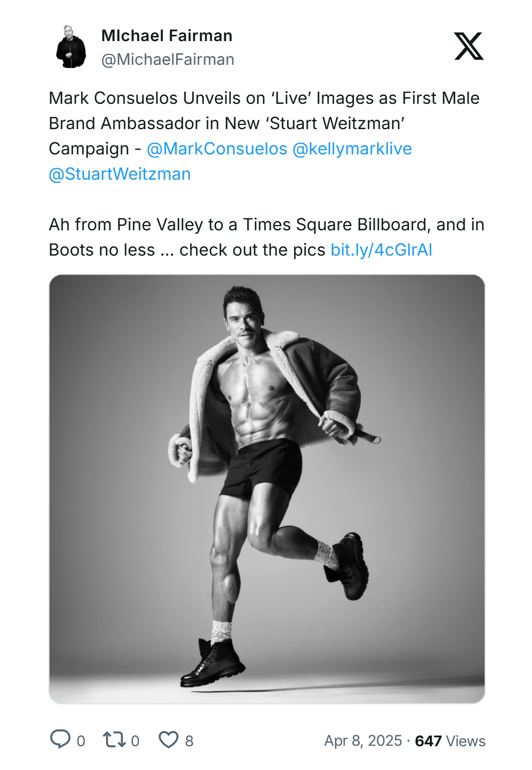The height and width of the screenshot is (770, 532).
Task: Click the MIchael Fairman display name
Action: coord(166,36)
